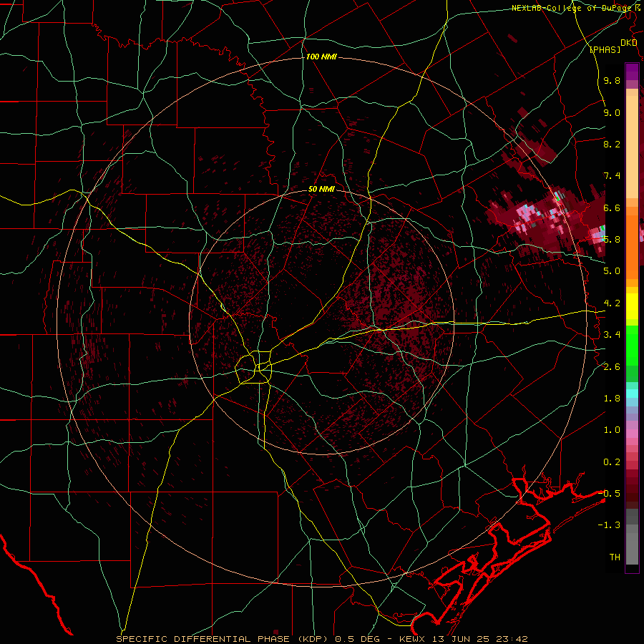This screenshot has height=644, width=644.
Task: Click the 3.4 legend value
Action: tap(612, 335)
